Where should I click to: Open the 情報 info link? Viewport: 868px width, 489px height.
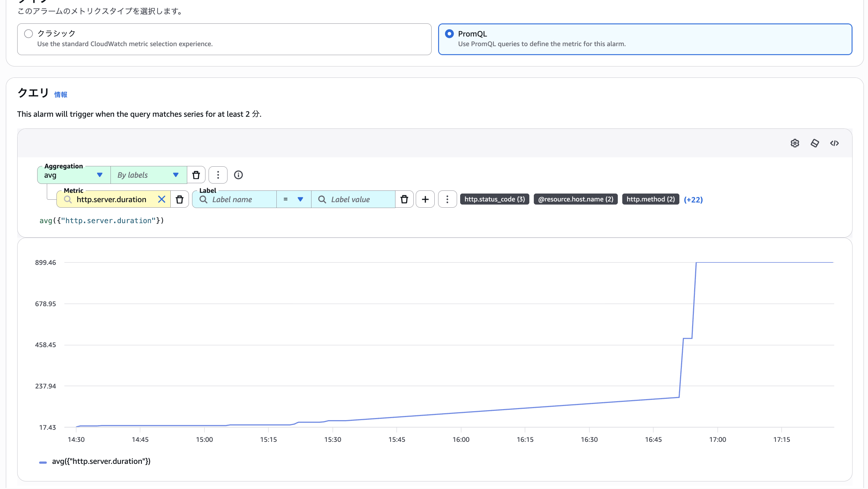click(61, 95)
